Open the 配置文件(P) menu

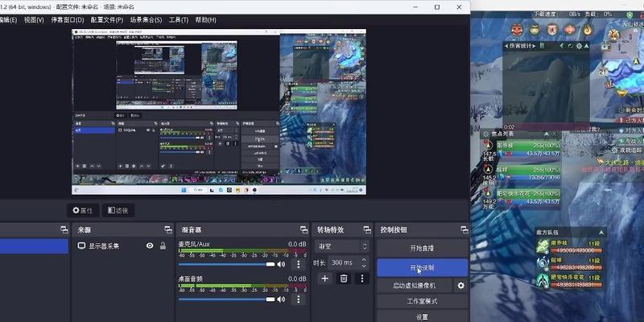[107, 19]
